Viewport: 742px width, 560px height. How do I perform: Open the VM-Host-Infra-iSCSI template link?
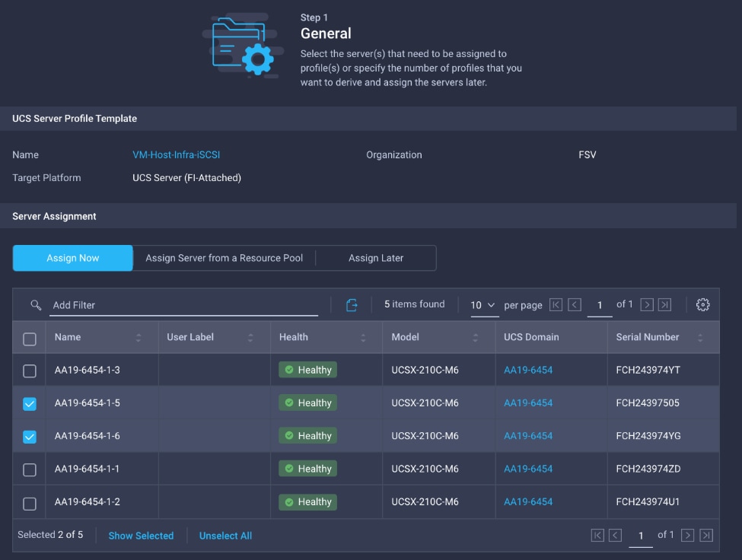(x=176, y=154)
